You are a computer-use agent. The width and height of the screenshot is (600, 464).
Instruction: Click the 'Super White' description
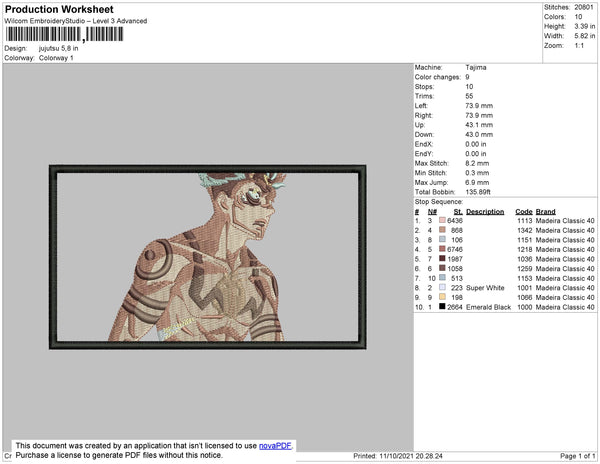pyautogui.click(x=485, y=288)
